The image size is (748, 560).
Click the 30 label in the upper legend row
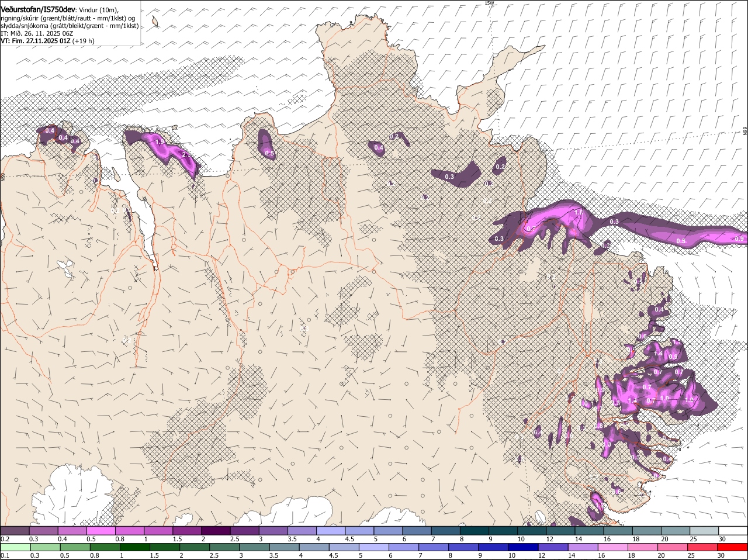[x=722, y=538]
